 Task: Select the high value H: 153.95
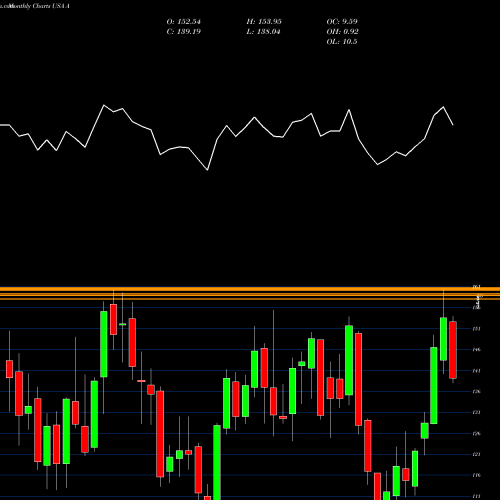(x=264, y=22)
